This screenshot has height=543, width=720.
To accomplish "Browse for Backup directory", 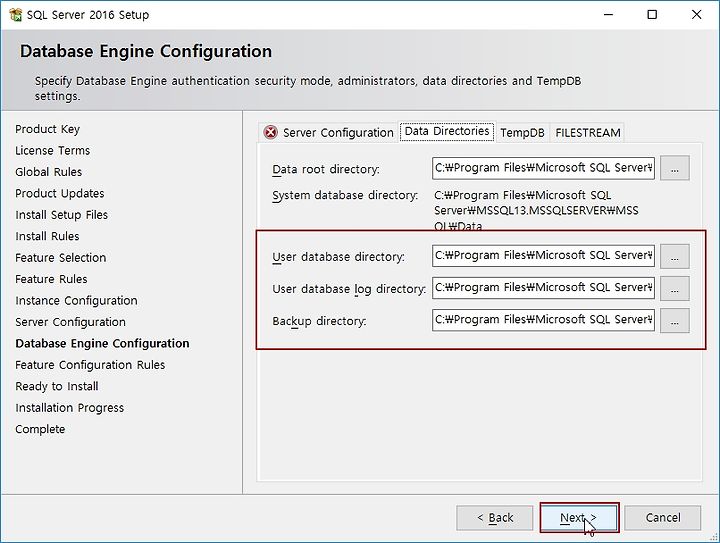I will pyautogui.click(x=675, y=320).
